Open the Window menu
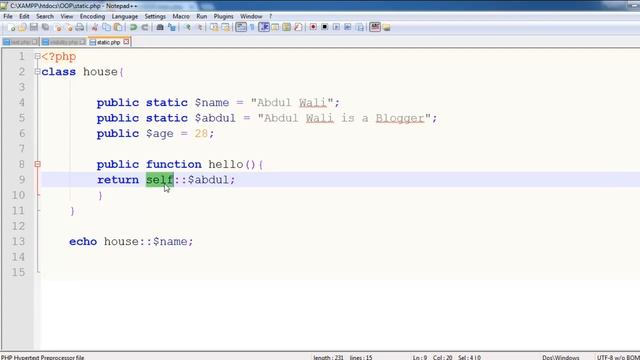The image size is (640, 360). click(251, 16)
